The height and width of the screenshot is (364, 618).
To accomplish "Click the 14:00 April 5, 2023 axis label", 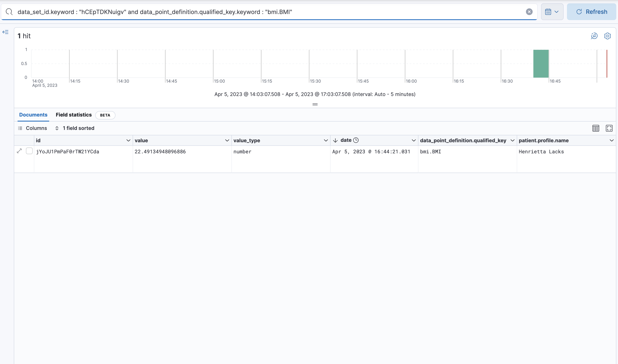I will (45, 83).
